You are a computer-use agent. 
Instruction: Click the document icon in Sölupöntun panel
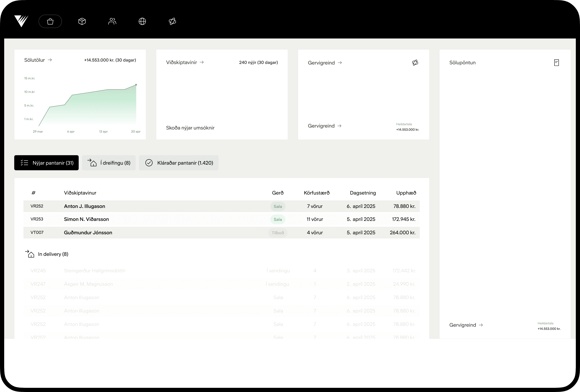(556, 63)
